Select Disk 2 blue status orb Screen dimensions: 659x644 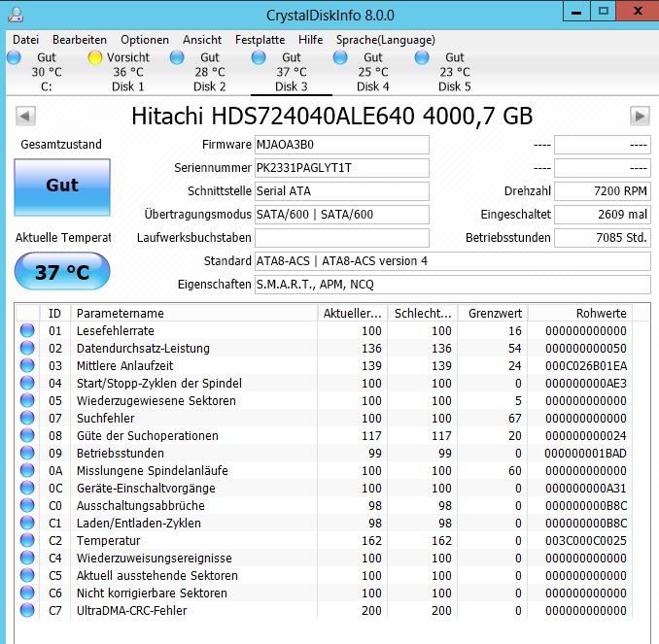tap(177, 57)
